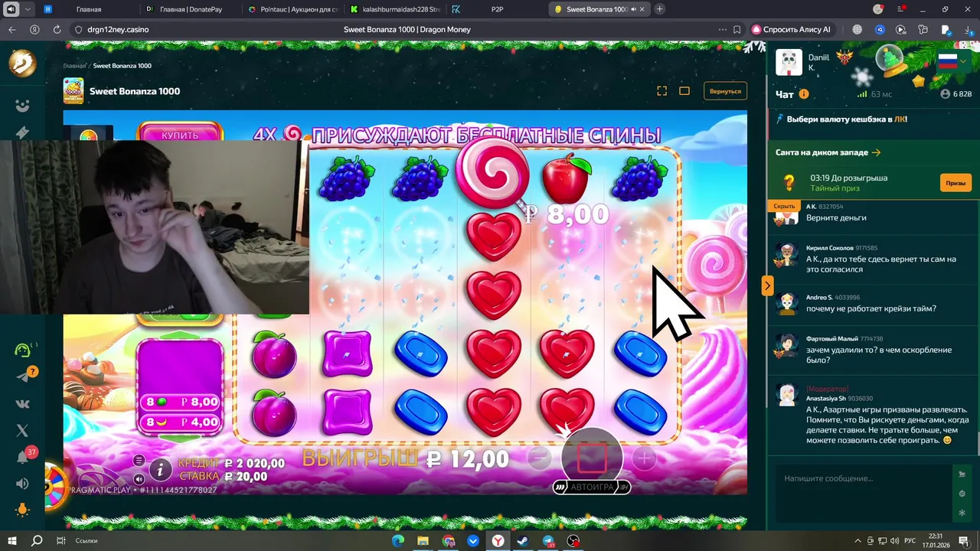Open the address bar three-dots menu

(x=722, y=29)
